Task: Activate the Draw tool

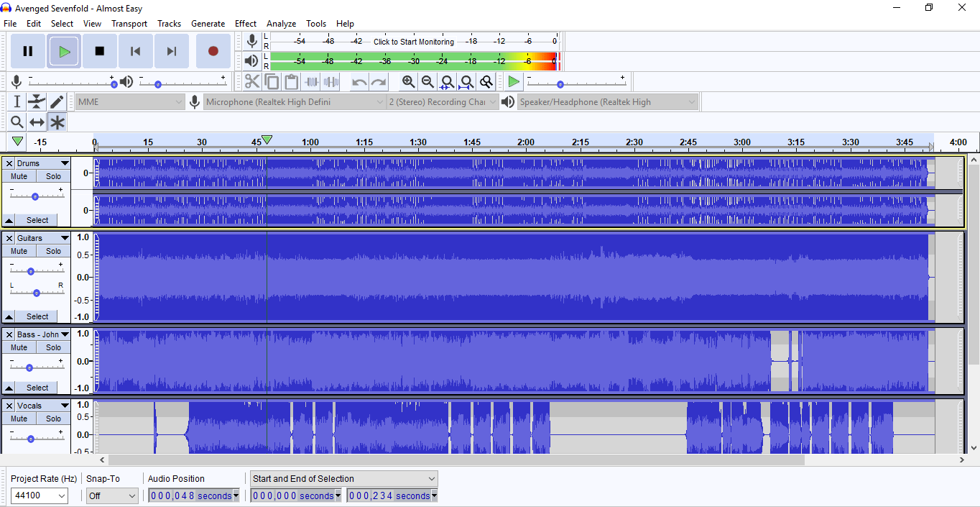Action: [57, 101]
